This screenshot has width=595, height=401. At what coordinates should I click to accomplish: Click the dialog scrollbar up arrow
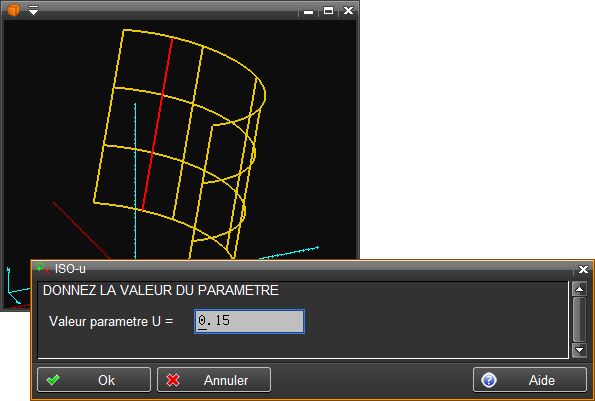[579, 289]
